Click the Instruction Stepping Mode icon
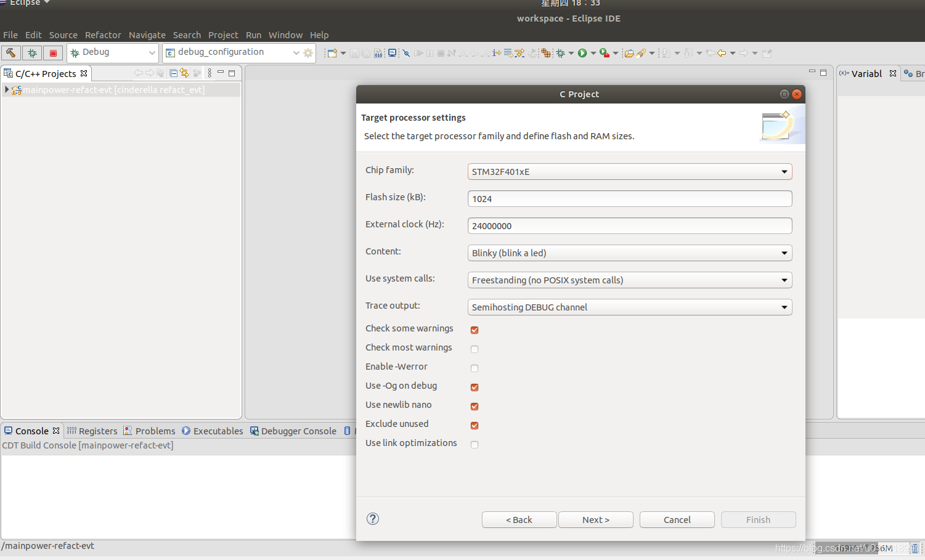Image resolution: width=925 pixels, height=560 pixels. pos(497,53)
